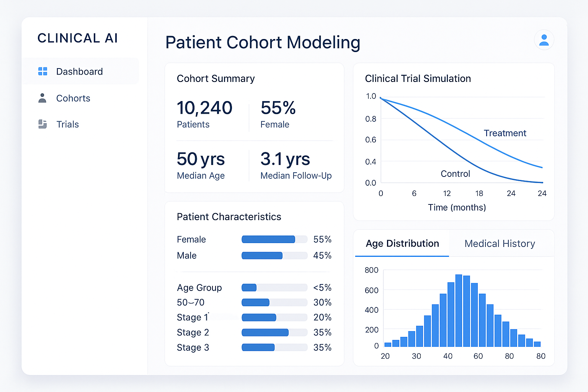
Task: Open the Dashboard menu entry
Action: tap(80, 71)
